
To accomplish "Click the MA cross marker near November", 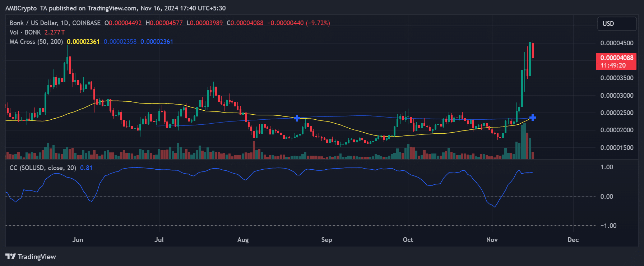I will 533,118.
